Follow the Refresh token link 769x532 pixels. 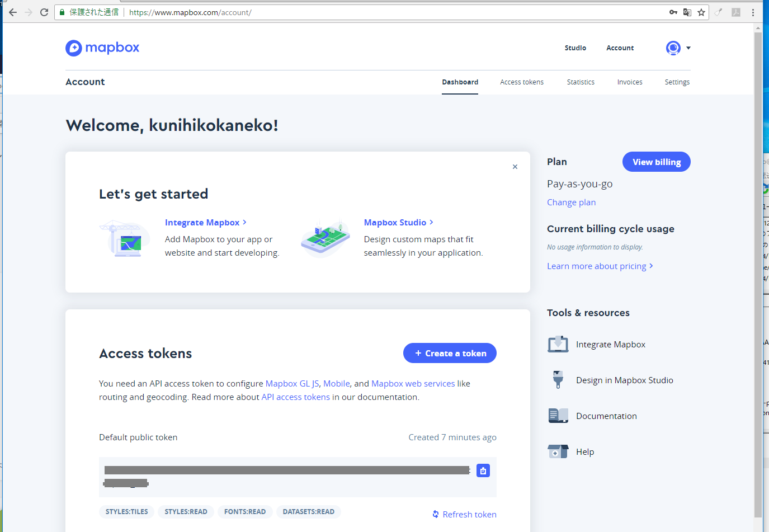click(464, 514)
